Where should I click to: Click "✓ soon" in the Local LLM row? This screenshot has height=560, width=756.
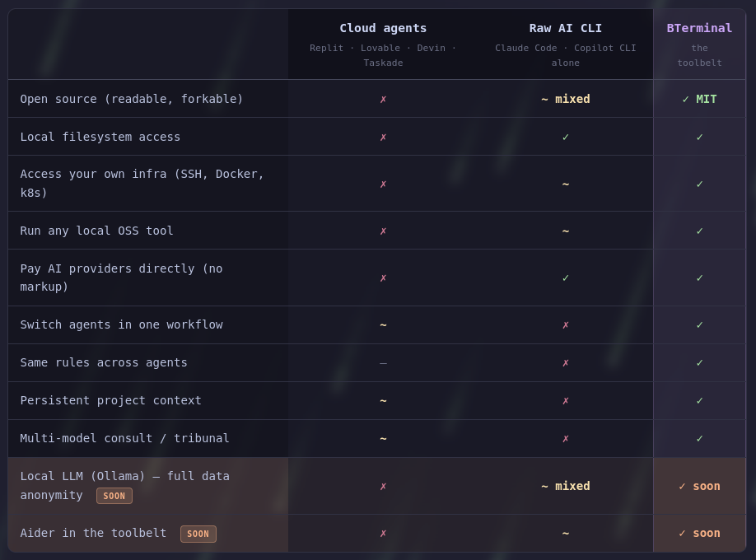699,486
